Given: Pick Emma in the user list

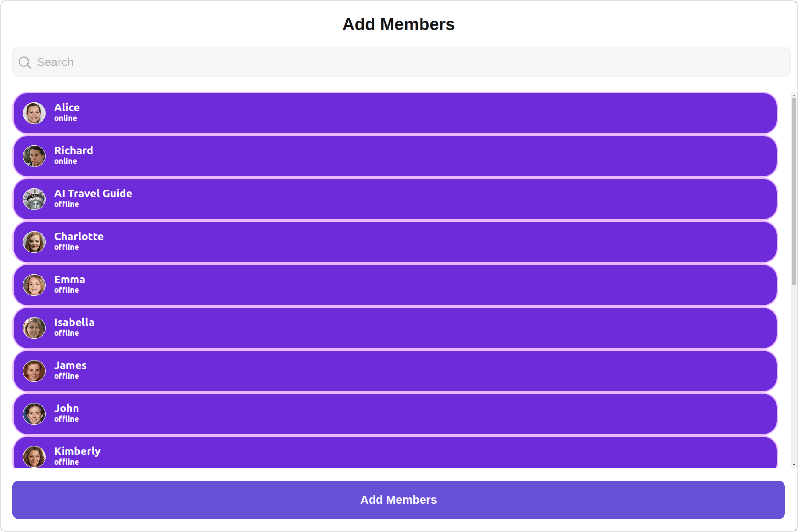Looking at the screenshot, I should click(395, 285).
